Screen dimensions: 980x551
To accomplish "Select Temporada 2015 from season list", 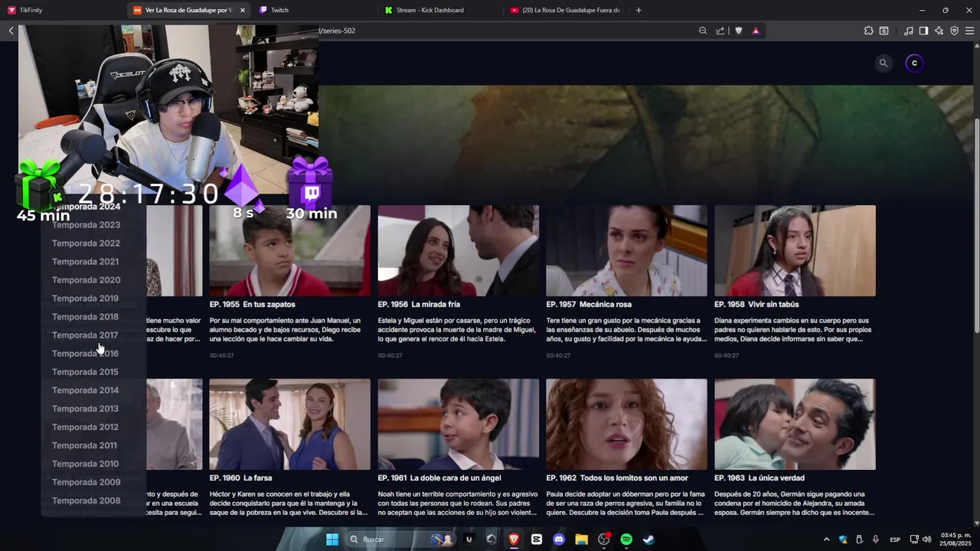I will coord(86,372).
